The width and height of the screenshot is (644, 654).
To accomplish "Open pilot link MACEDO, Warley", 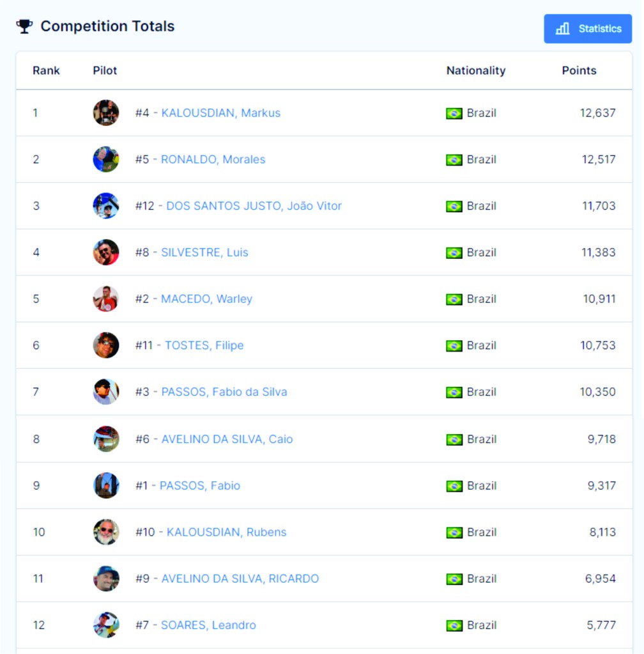I will [206, 299].
